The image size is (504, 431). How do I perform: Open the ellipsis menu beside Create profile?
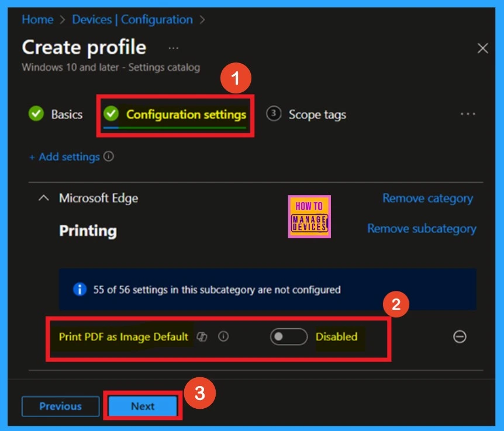coord(173,48)
